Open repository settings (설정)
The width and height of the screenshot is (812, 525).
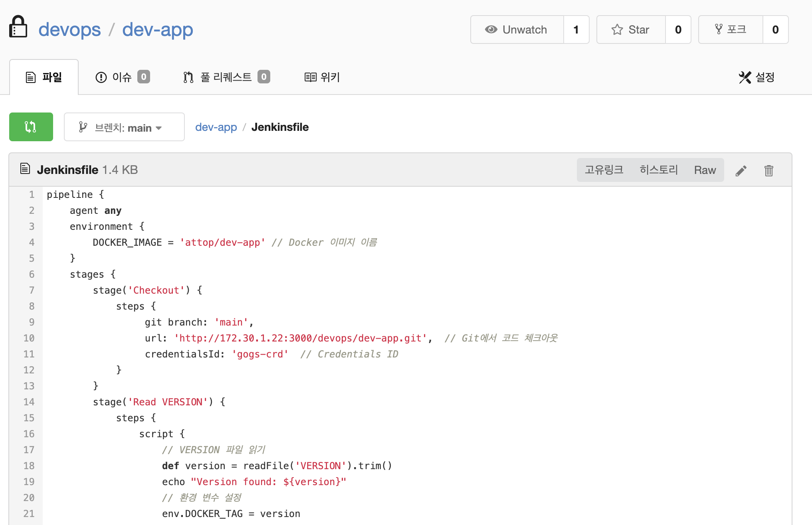click(x=757, y=77)
